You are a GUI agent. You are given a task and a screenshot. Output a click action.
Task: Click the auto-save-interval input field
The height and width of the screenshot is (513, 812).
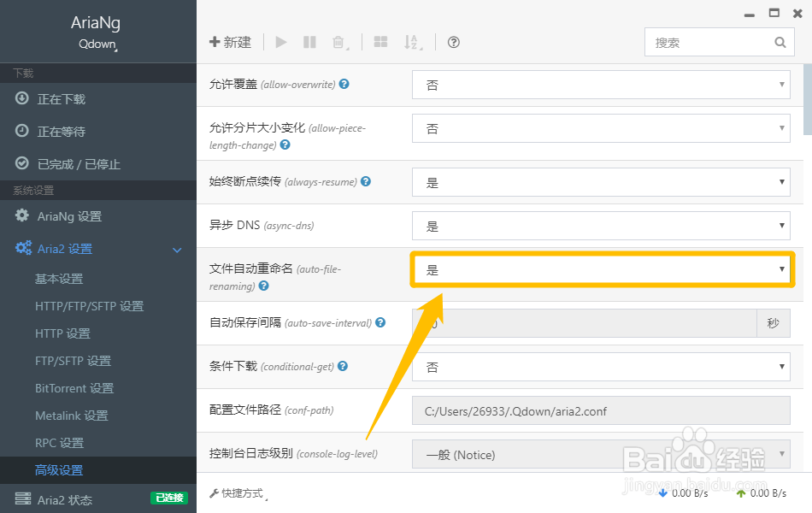tap(584, 323)
